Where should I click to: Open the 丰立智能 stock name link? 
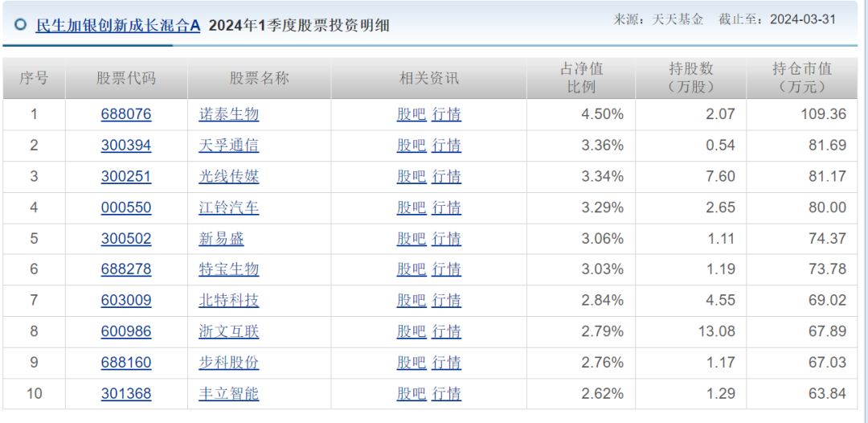pyautogui.click(x=228, y=394)
